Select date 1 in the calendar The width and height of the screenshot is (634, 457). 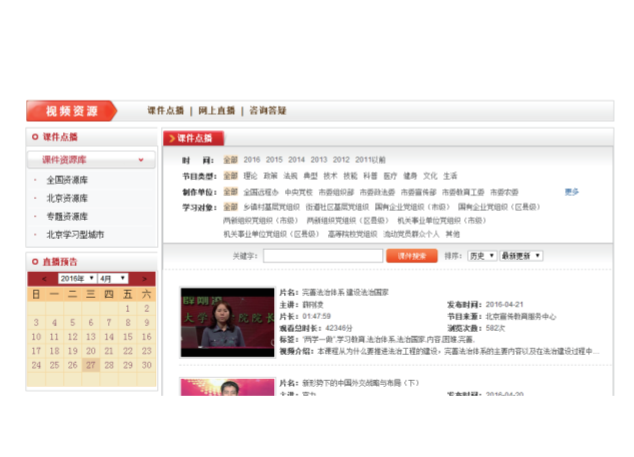[x=128, y=309]
